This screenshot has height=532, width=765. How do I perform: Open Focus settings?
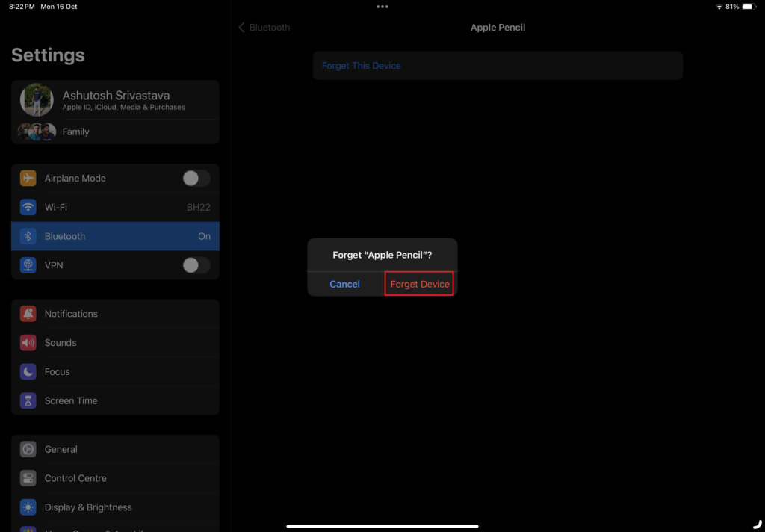[115, 372]
